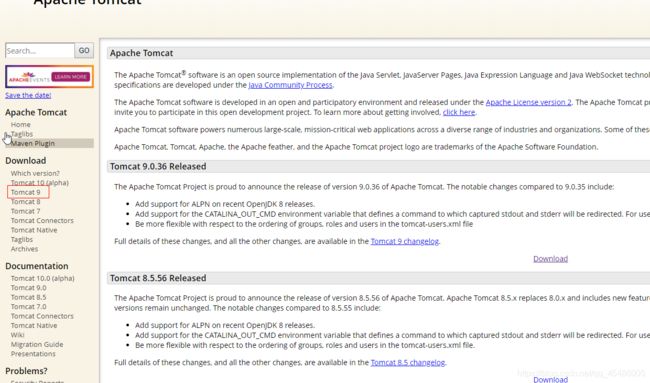Click the Documentation sidebar heading
The height and width of the screenshot is (383, 650).
point(37,266)
